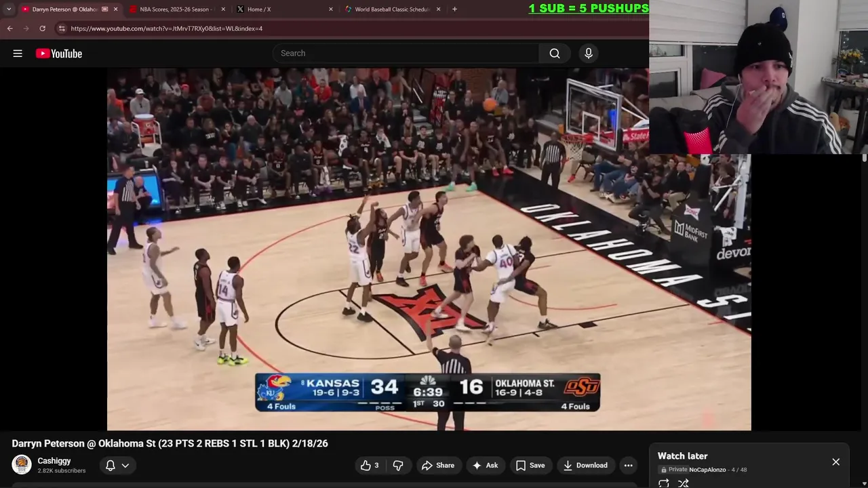Click the video title text
Viewport: 868px width, 488px height.
pyautogui.click(x=170, y=443)
